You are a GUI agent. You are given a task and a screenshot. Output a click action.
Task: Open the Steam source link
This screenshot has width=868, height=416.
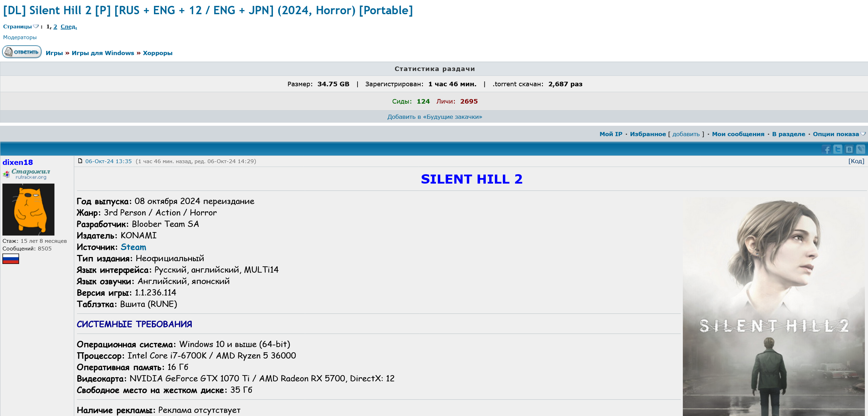133,247
